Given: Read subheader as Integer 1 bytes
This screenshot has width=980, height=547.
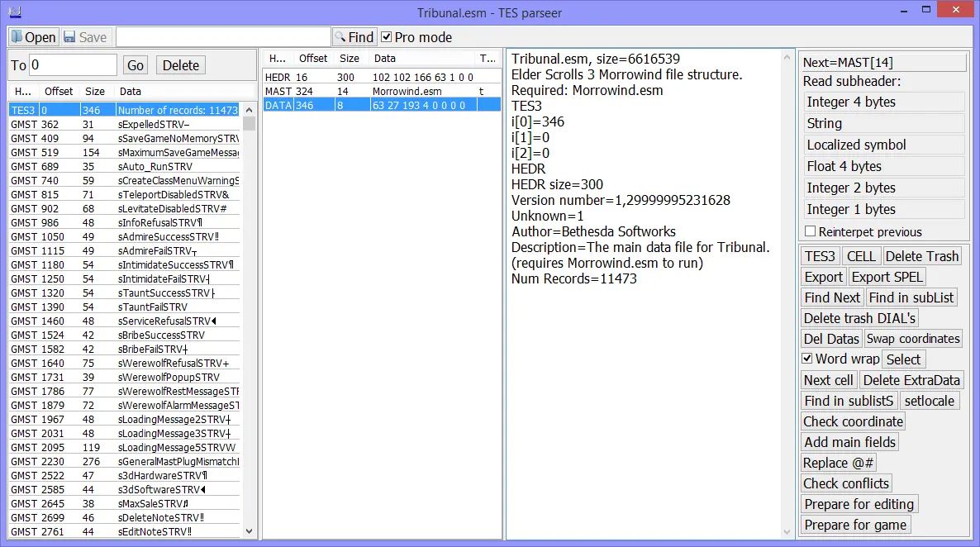Looking at the screenshot, I should coord(884,209).
